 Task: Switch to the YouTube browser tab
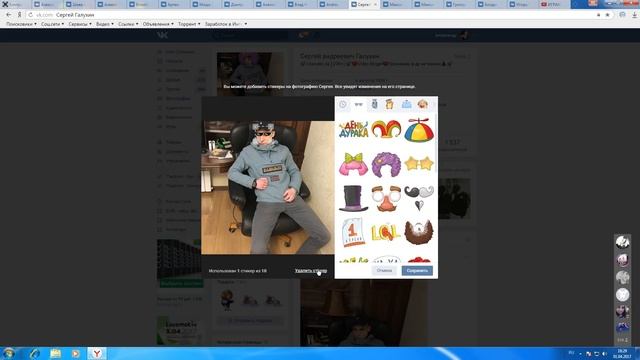point(553,4)
